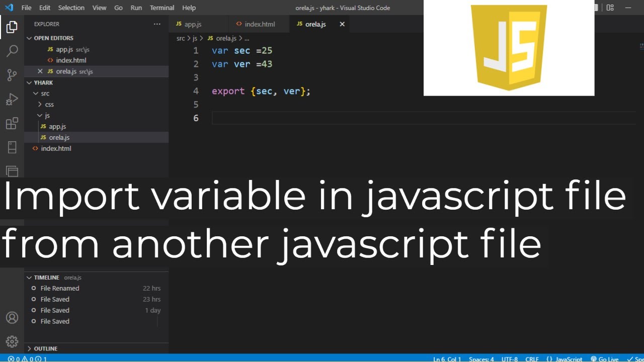
Task: Click errors and warnings status indicator
Action: click(x=28, y=359)
